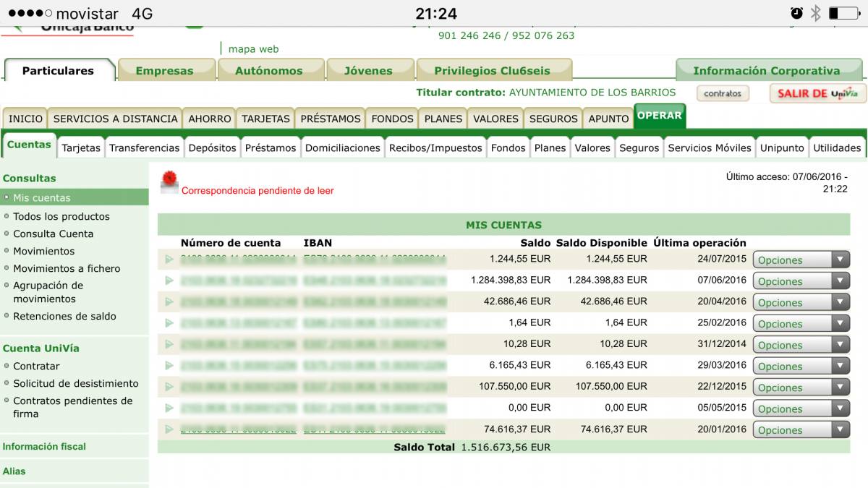Open Retenciones de saldo in the sidebar

pos(64,316)
